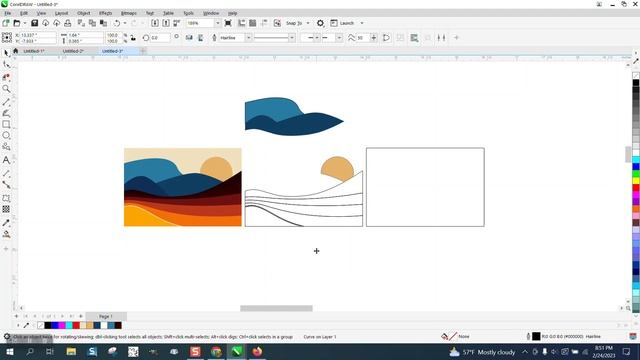Pick the Connector tool
This screenshot has width=640, height=360.
[x=6, y=185]
